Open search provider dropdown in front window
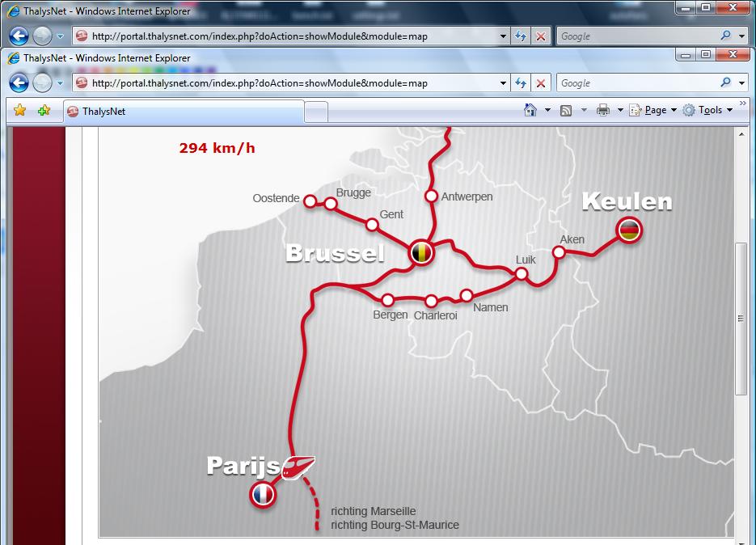756x545 pixels. (741, 83)
